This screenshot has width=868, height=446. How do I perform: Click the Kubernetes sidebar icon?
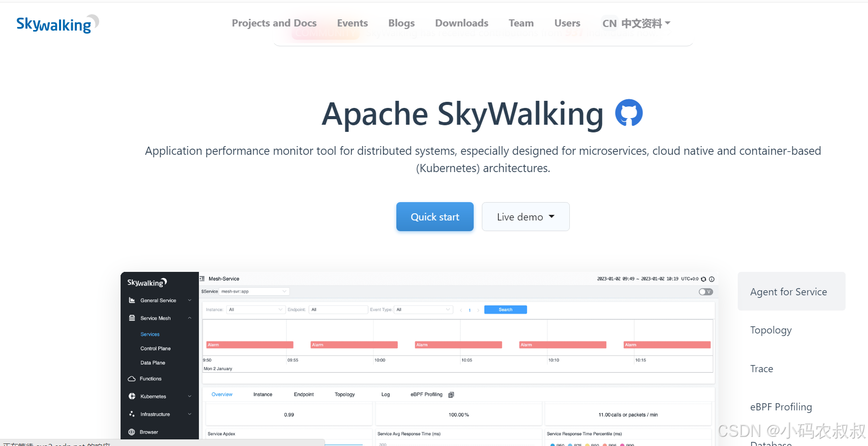(x=132, y=397)
